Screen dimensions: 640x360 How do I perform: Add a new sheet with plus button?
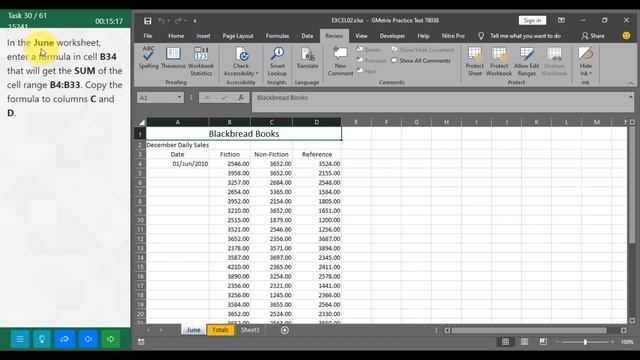click(x=285, y=330)
